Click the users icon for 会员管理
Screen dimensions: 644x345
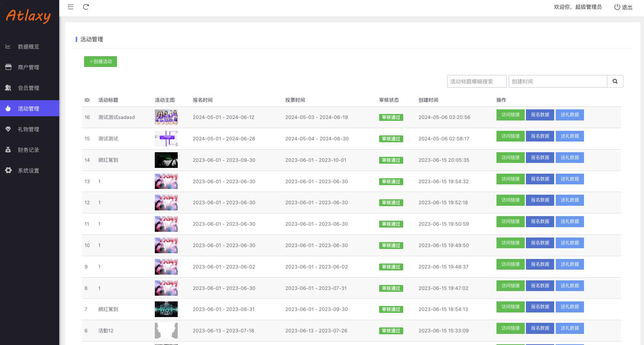(8, 88)
